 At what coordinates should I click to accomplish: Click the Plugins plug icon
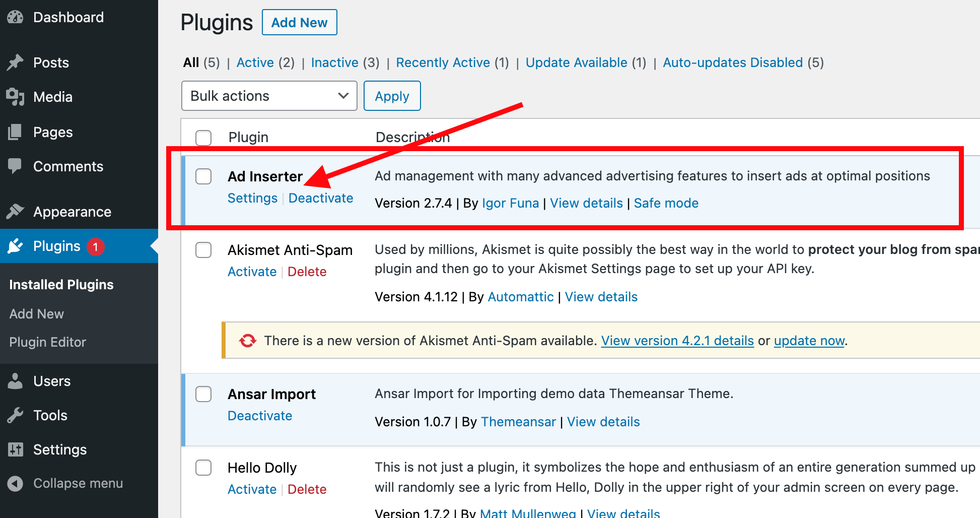tap(15, 246)
